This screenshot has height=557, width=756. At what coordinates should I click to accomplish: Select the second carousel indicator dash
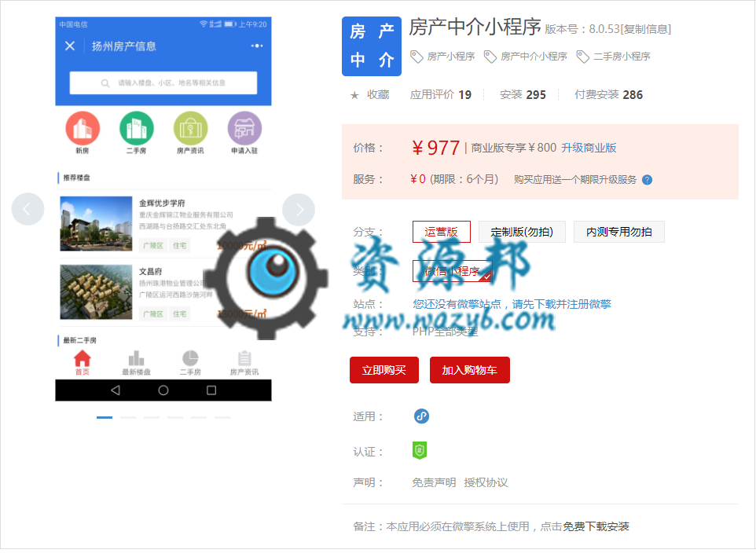(128, 417)
